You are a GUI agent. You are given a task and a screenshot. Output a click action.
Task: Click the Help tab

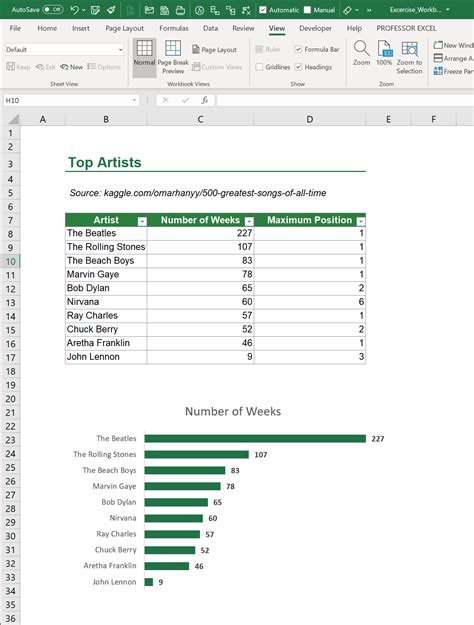[354, 28]
